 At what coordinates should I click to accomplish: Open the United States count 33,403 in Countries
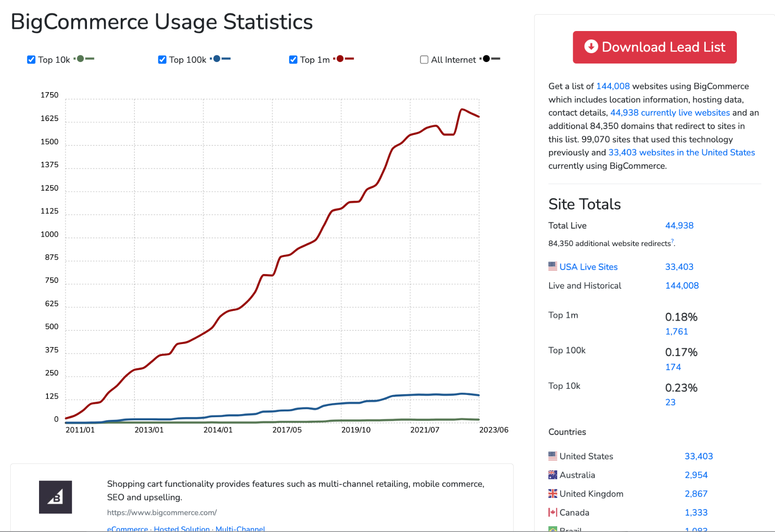[x=699, y=456]
